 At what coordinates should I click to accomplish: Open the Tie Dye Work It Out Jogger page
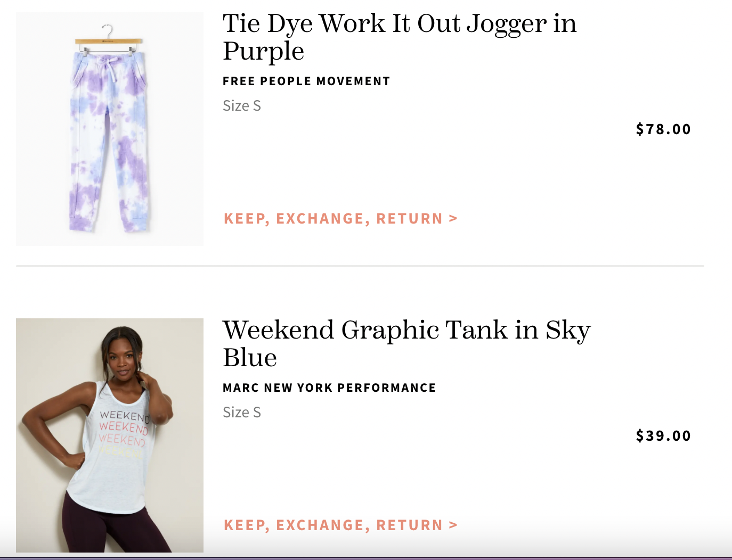tap(399, 37)
